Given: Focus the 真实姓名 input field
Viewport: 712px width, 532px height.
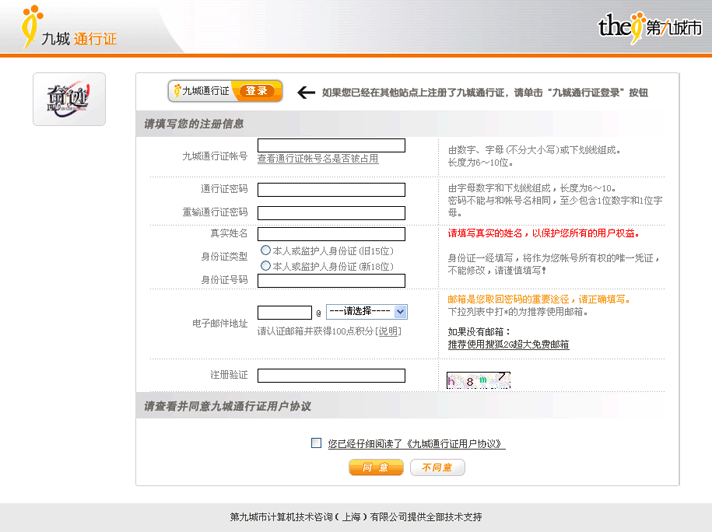Looking at the screenshot, I should [x=331, y=234].
